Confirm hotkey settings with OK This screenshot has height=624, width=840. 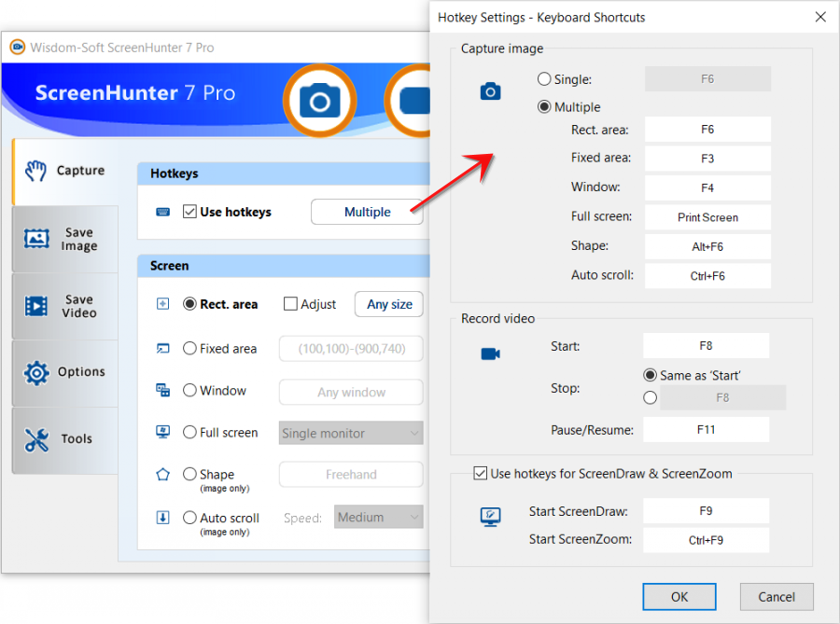click(679, 597)
